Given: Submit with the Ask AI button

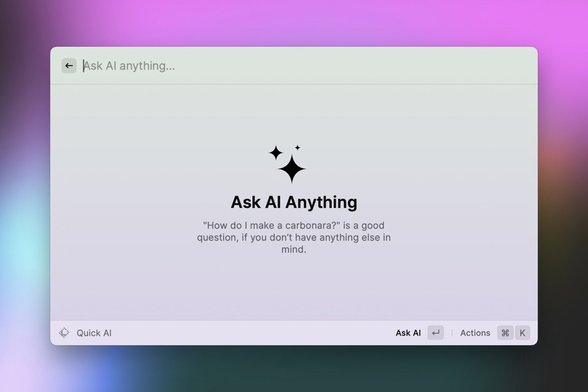Looking at the screenshot, I should 408,333.
